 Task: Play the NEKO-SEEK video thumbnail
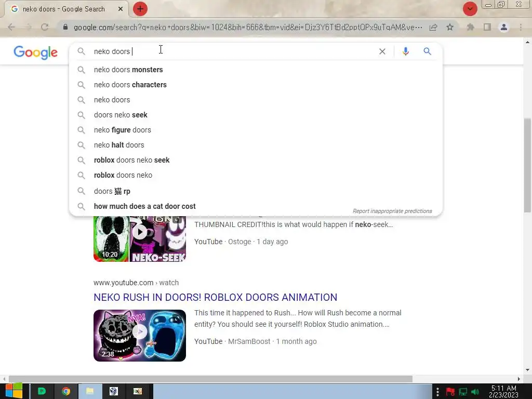140,239
